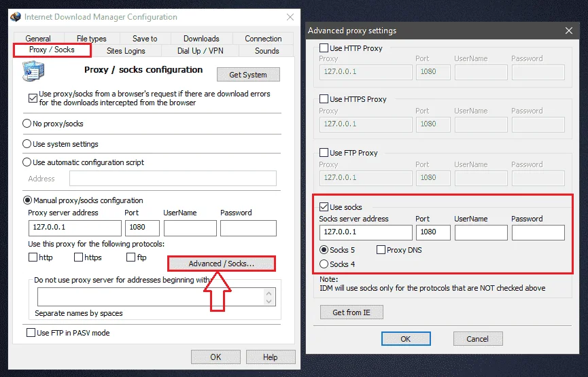588x377 pixels.
Task: Click the Get from IE button
Action: click(351, 312)
